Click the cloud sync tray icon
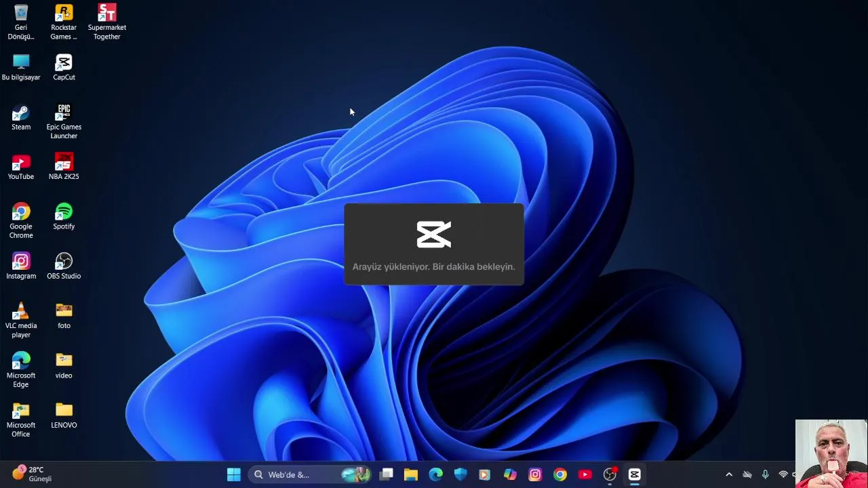 coord(747,474)
